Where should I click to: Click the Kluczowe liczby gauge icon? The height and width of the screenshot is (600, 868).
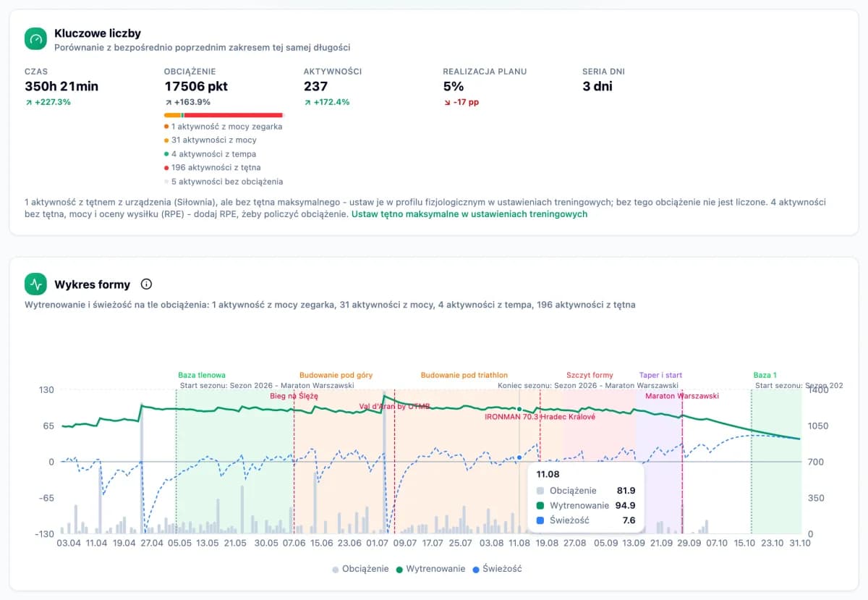35,39
